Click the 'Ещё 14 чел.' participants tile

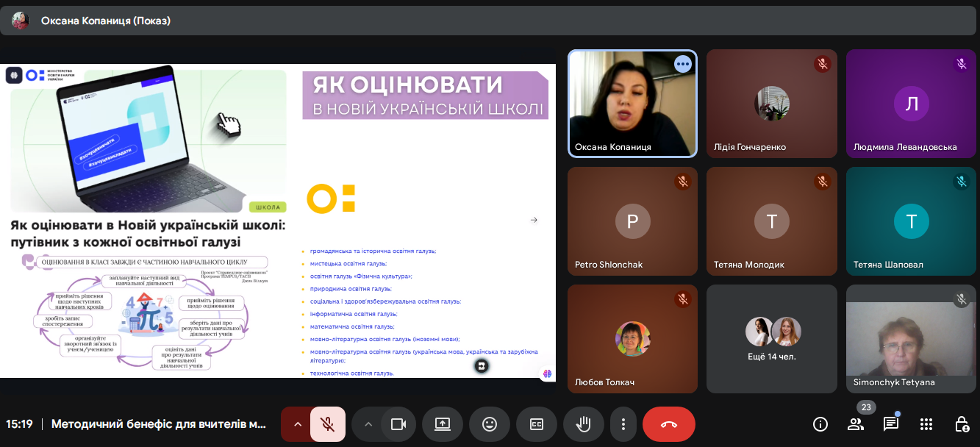pos(771,338)
